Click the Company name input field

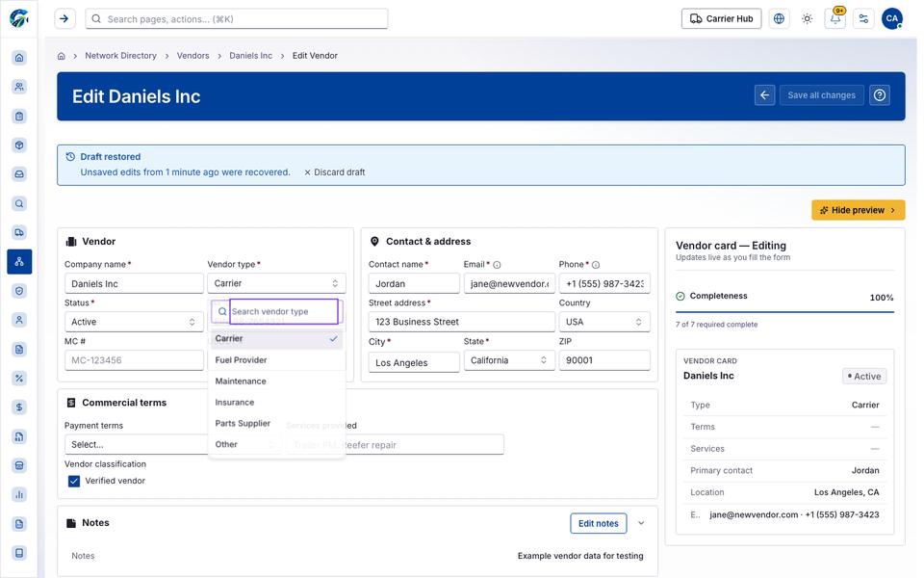click(134, 283)
